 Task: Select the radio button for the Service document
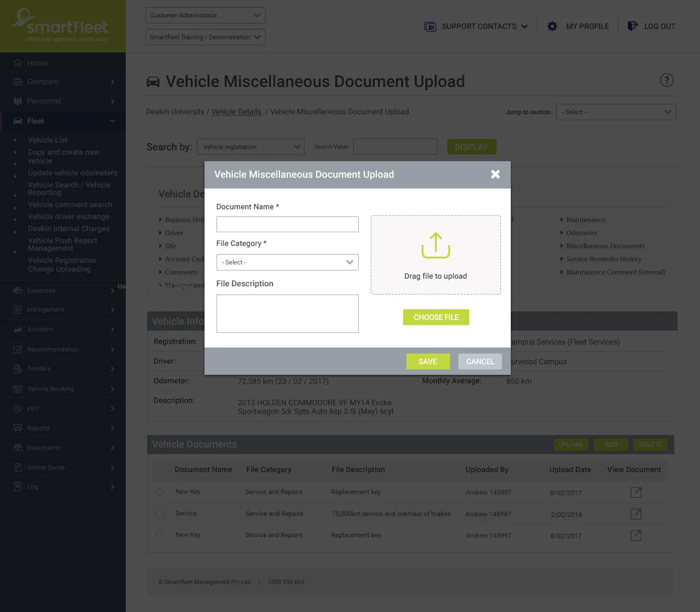click(160, 513)
